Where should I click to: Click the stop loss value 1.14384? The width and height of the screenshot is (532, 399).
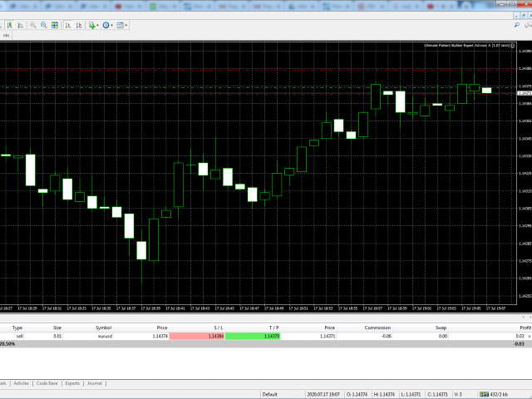197,336
